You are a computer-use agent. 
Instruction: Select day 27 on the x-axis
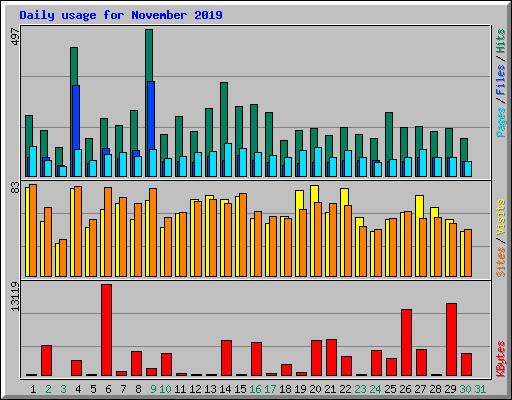[420, 389]
